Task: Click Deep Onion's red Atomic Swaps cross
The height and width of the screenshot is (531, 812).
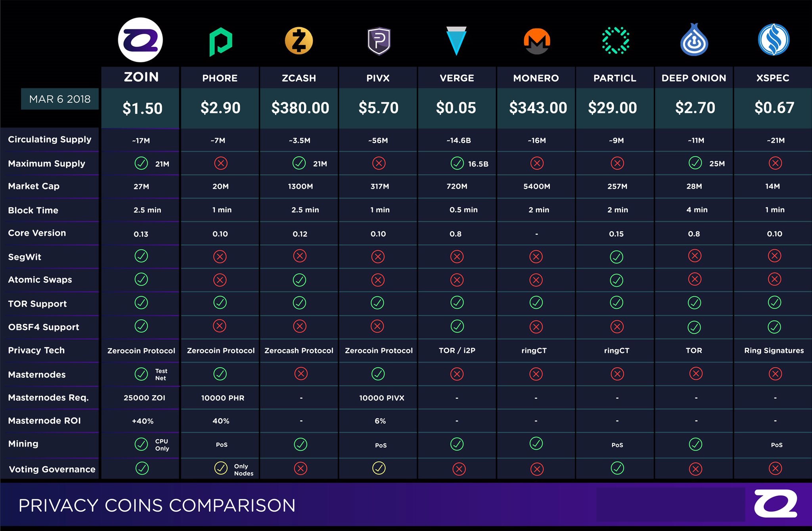Action: click(695, 279)
